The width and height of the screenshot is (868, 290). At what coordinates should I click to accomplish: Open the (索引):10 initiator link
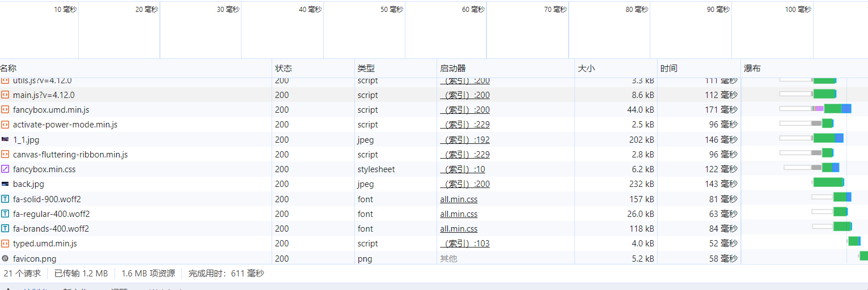[x=463, y=169]
